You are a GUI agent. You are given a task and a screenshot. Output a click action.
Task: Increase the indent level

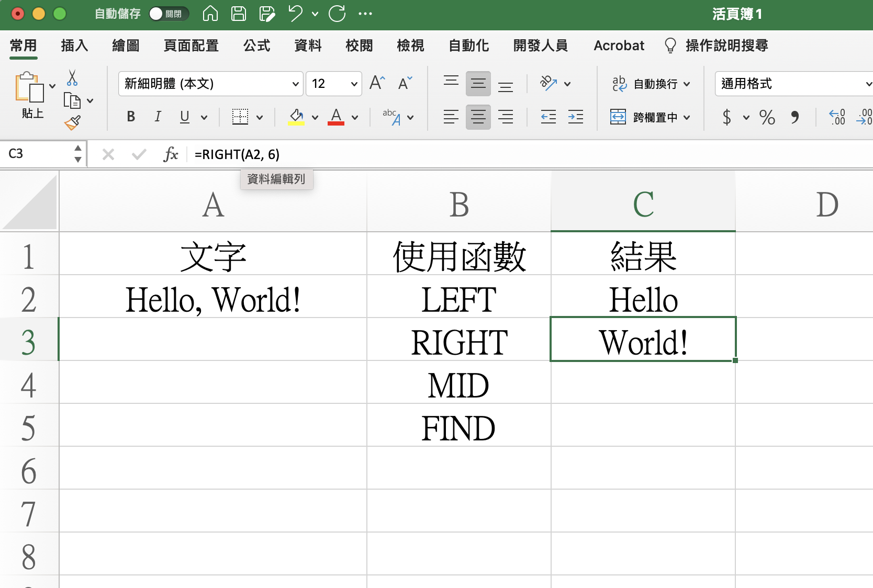click(x=576, y=117)
